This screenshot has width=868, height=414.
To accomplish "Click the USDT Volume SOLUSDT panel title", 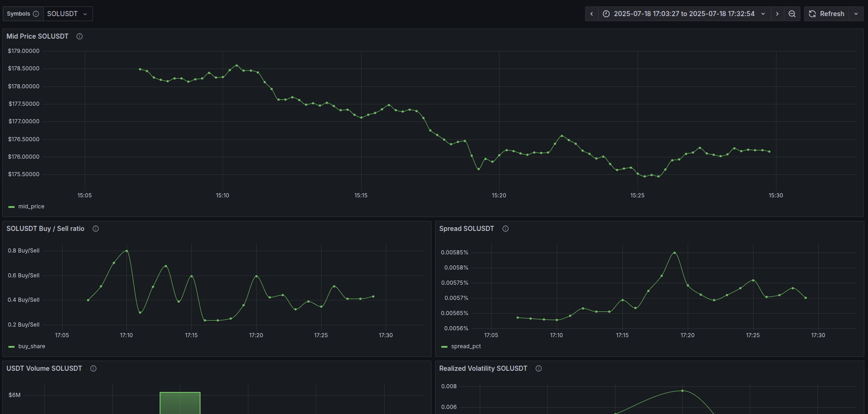I will point(44,368).
